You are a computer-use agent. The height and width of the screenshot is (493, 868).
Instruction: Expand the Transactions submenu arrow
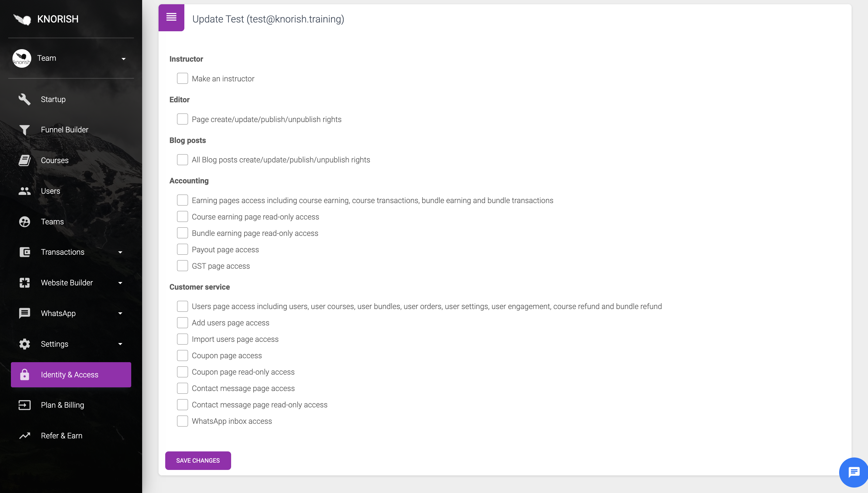coord(120,252)
